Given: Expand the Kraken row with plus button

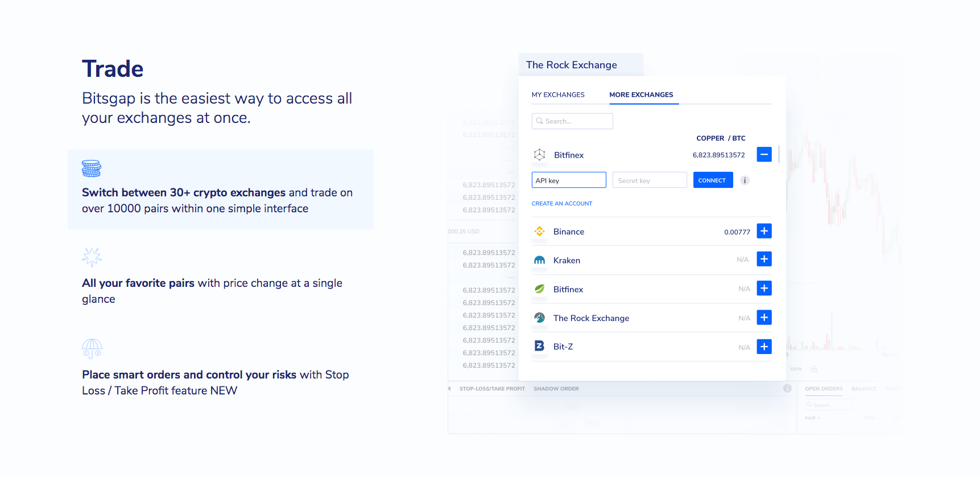Looking at the screenshot, I should tap(764, 259).
